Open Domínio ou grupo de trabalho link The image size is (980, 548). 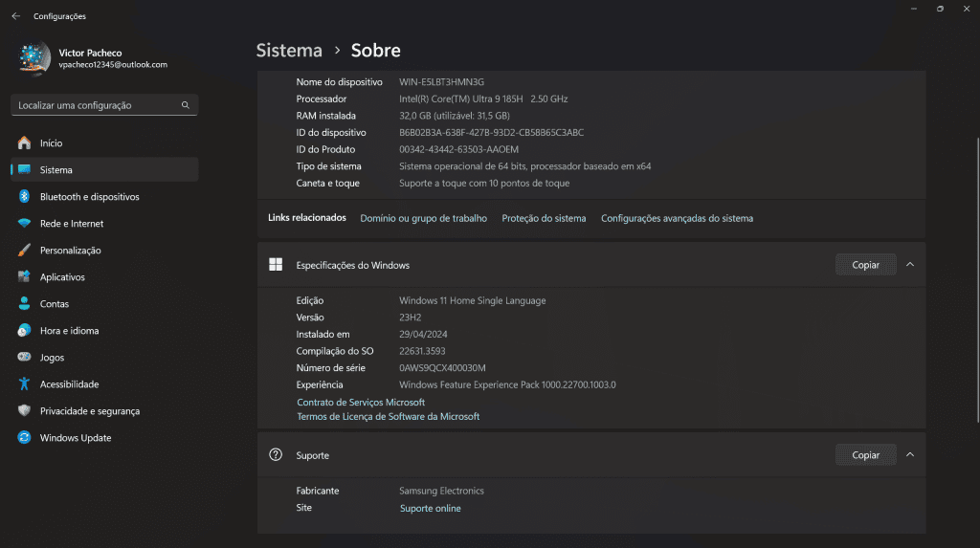pos(423,218)
